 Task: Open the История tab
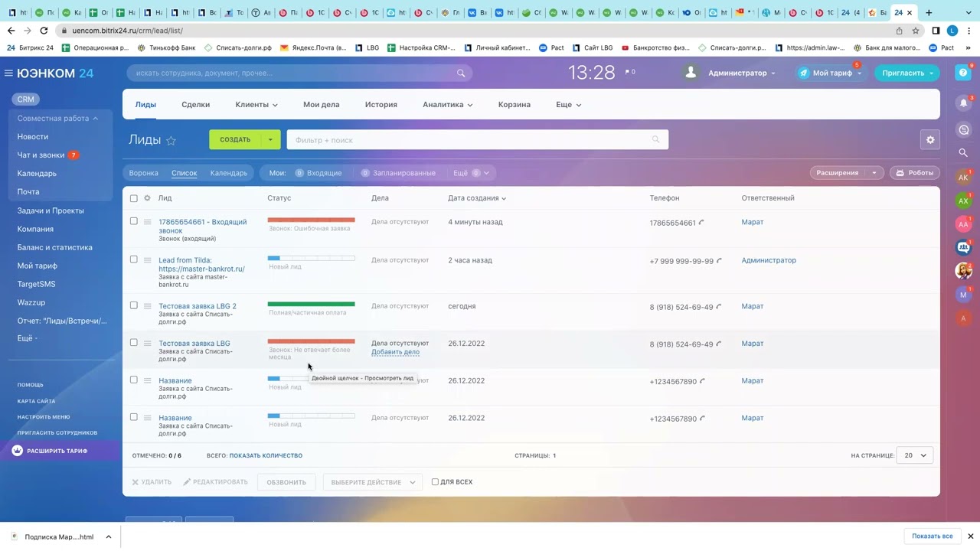tap(381, 105)
